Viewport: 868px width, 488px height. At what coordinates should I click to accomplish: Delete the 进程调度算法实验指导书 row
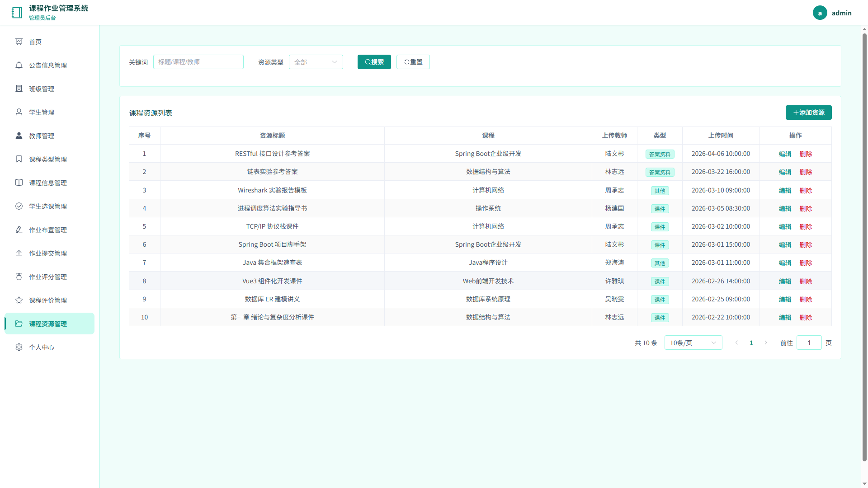806,209
